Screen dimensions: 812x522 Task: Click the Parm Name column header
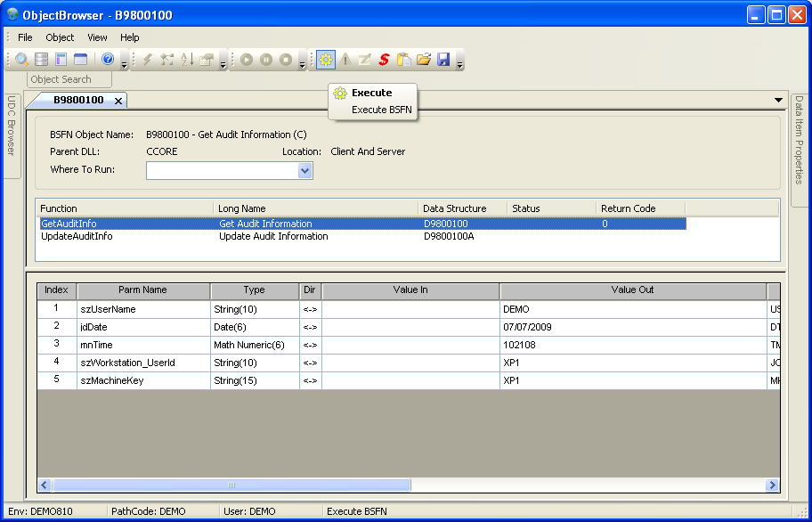coord(142,290)
